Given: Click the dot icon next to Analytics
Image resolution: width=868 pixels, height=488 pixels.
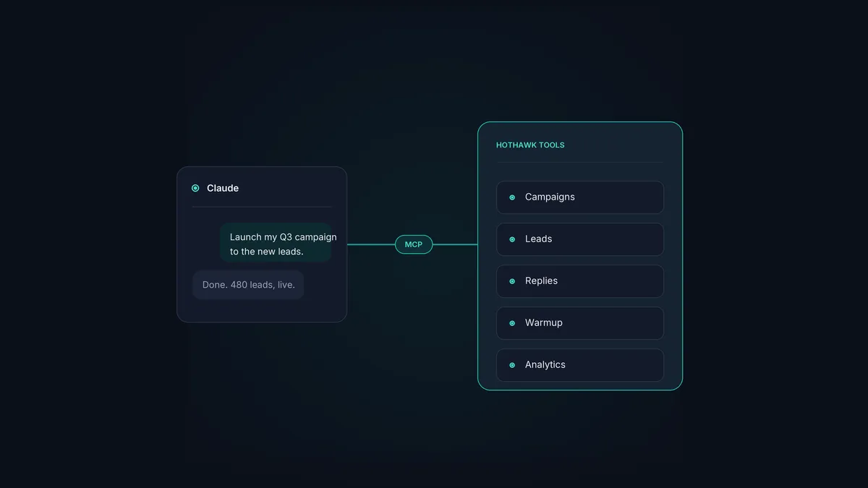Looking at the screenshot, I should tap(512, 365).
